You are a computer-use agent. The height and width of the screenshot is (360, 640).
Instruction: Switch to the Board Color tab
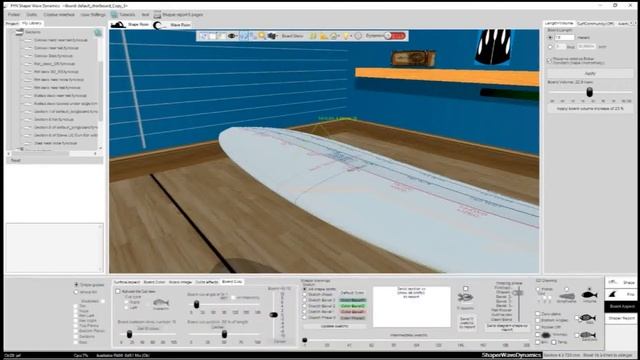[x=154, y=282]
